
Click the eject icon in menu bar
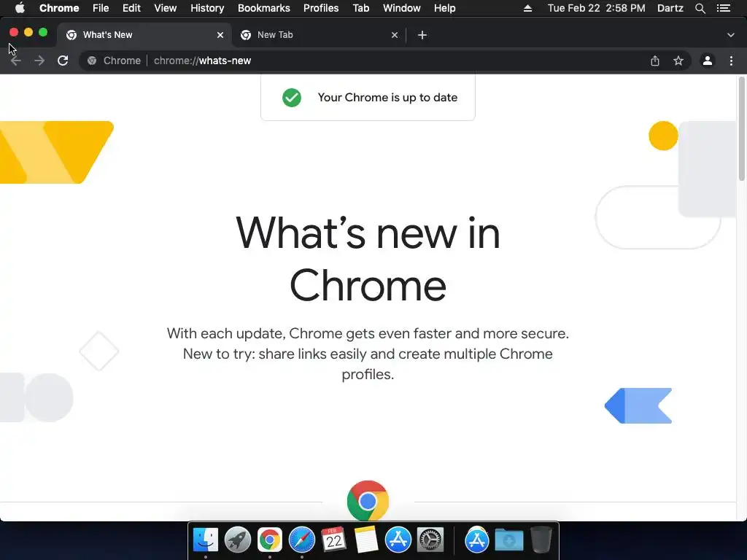click(x=527, y=8)
